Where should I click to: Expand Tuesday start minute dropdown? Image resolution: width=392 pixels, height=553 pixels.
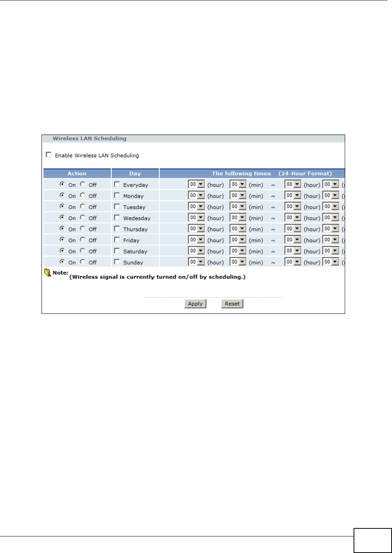coord(238,207)
